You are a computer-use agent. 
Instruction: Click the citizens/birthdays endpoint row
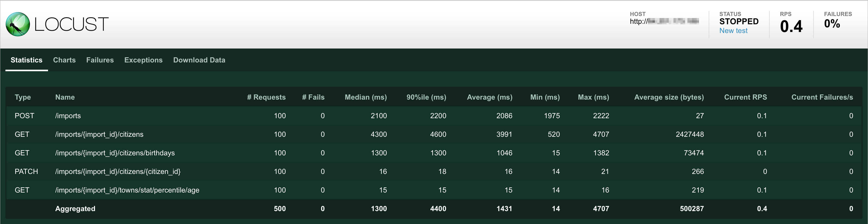click(x=115, y=153)
